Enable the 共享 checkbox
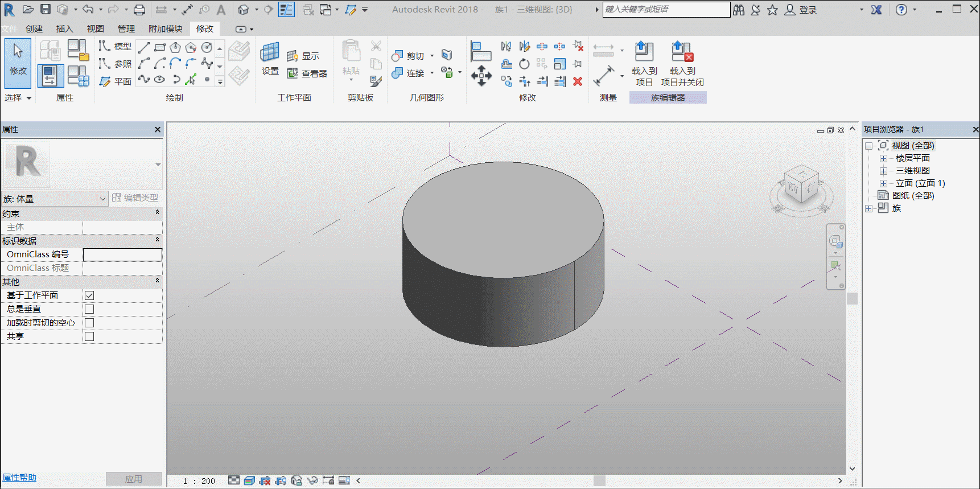 pos(89,336)
